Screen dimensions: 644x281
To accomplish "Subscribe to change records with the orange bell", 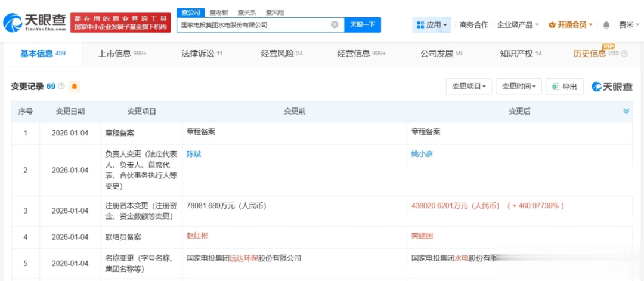I will [x=75, y=87].
